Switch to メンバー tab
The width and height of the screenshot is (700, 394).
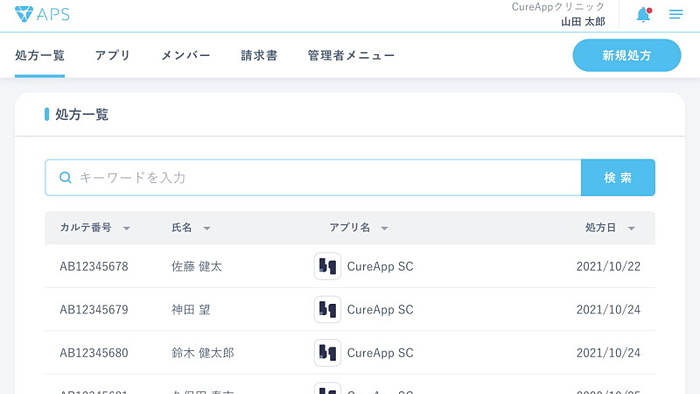point(185,55)
